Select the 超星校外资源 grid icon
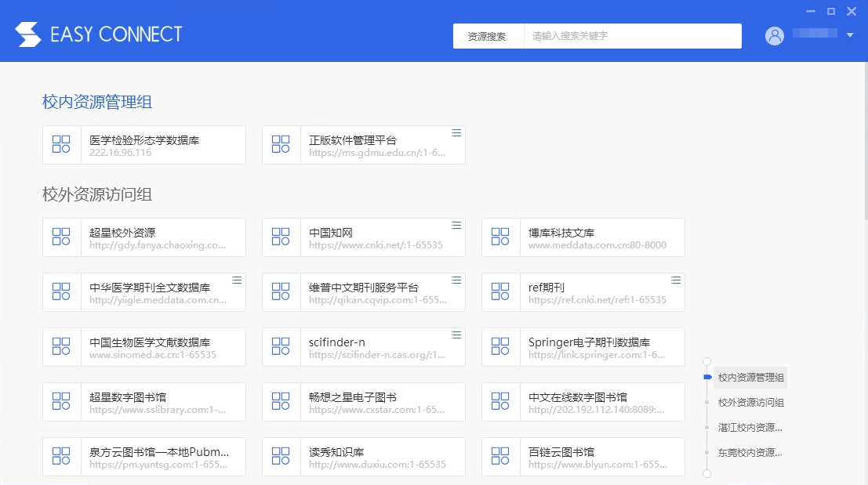Viewport: 868px width, 485px height. point(61,237)
